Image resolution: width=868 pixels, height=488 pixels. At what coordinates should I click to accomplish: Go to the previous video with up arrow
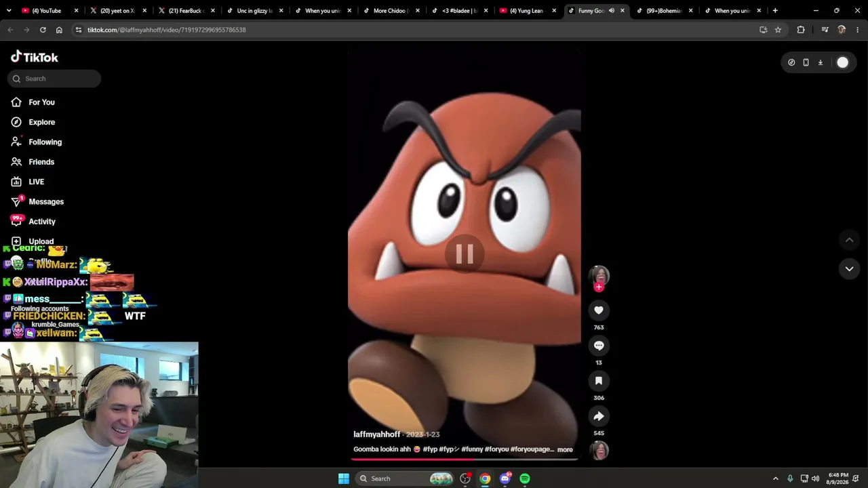tap(849, 240)
